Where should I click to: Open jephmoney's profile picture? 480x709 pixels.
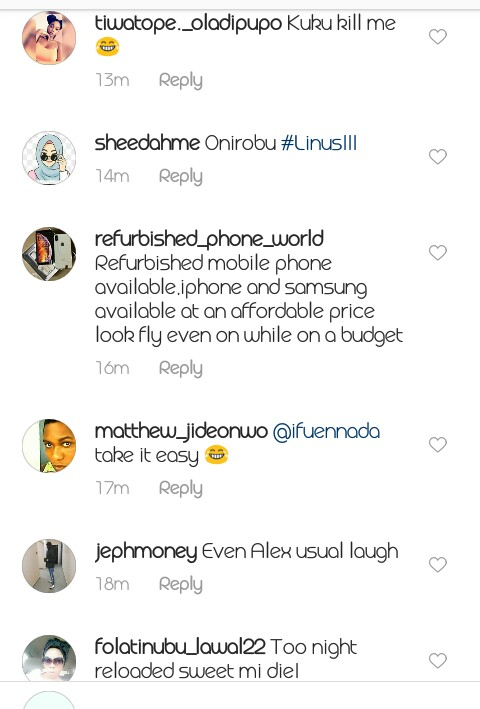tap(49, 566)
